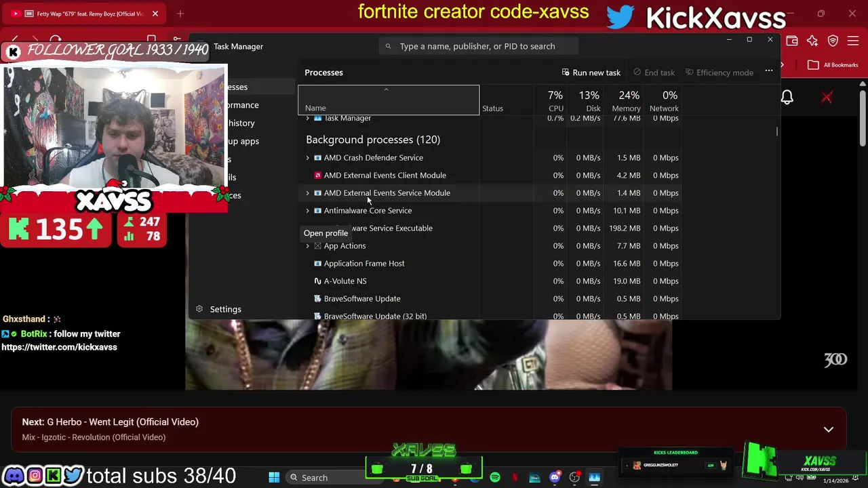Viewport: 868px width, 488px height.
Task: Click the BraveSoftware Update process icon
Action: 317,299
